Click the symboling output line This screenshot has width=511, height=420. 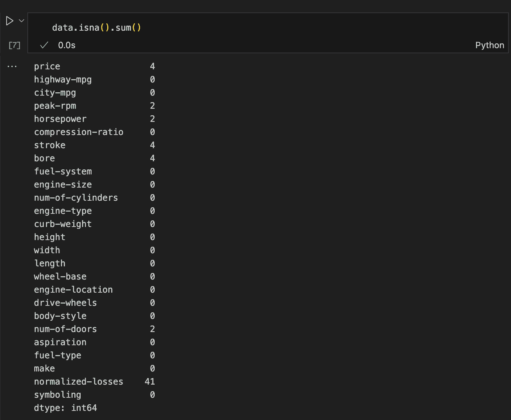coord(57,394)
